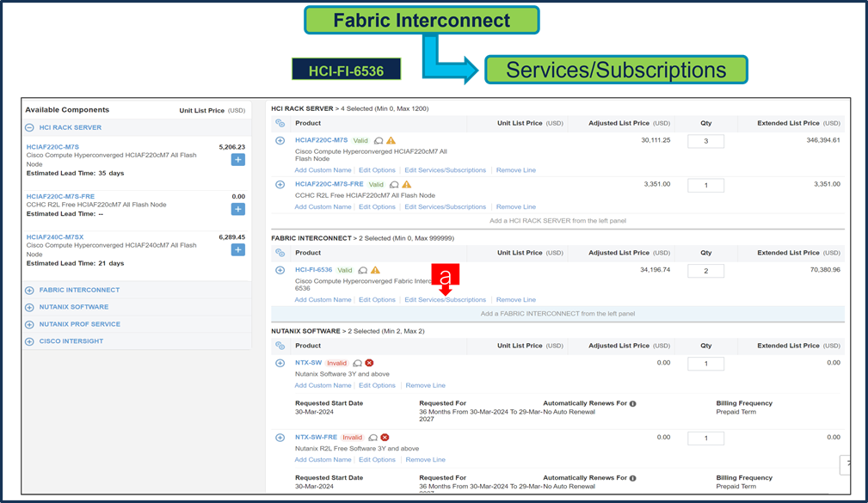Expand the HCI-FI-6536 selected line row
Image resolution: width=868 pixels, height=503 pixels.
click(x=280, y=270)
